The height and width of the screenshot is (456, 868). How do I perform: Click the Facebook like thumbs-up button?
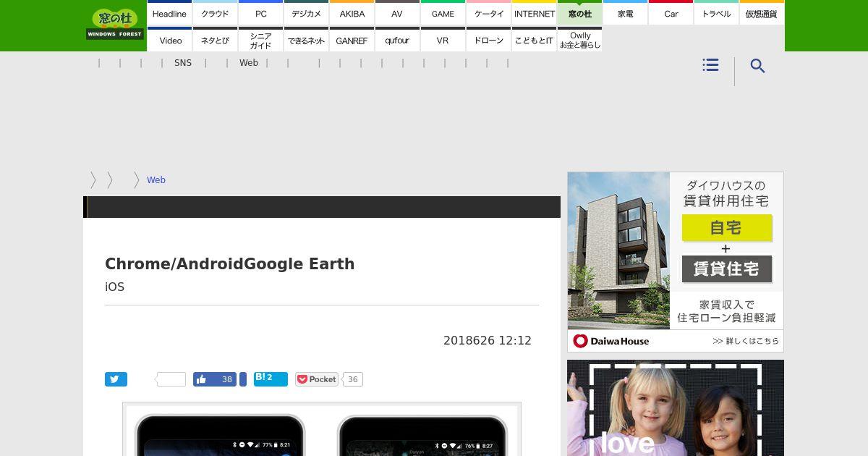pos(201,379)
